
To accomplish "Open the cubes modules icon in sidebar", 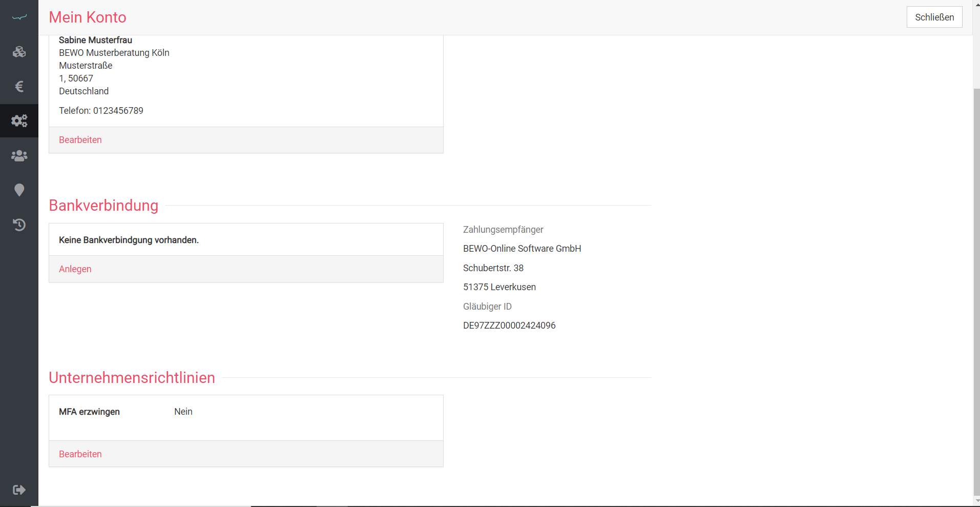I will pos(19,52).
